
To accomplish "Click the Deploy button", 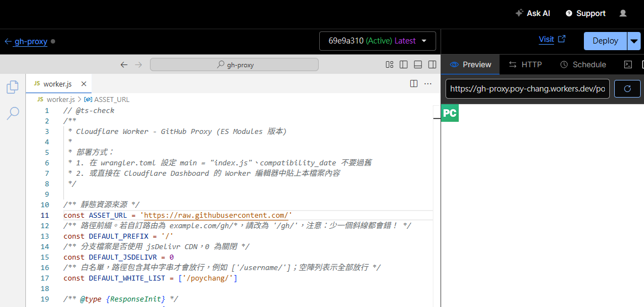I will click(605, 41).
